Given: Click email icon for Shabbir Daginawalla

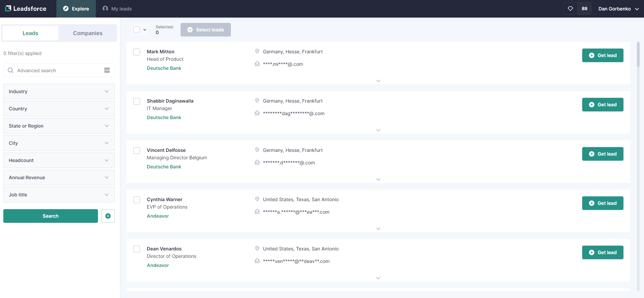Looking at the screenshot, I should (x=257, y=113).
